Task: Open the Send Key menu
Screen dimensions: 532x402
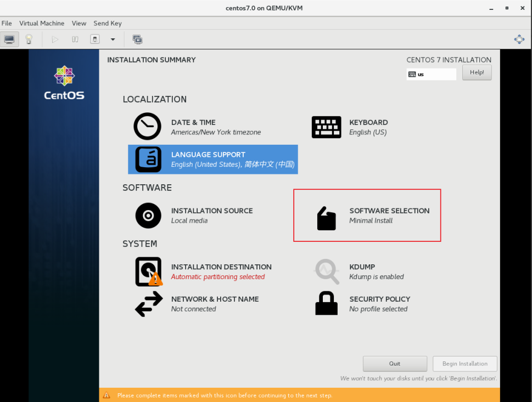Action: [x=108, y=23]
